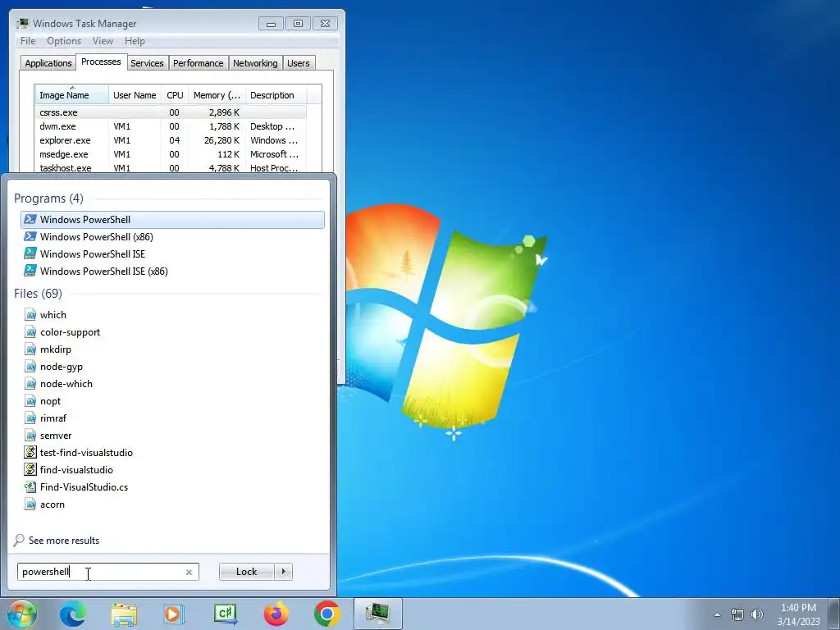Open Windows PowerShell ISE (x86)

172,271
